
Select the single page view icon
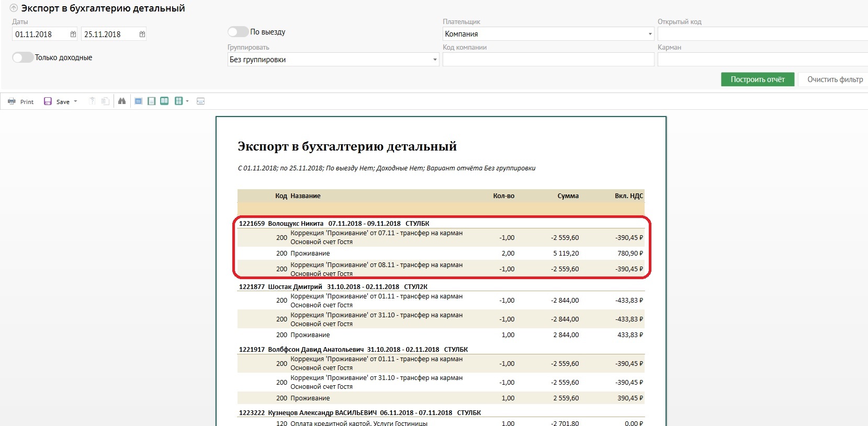[151, 101]
